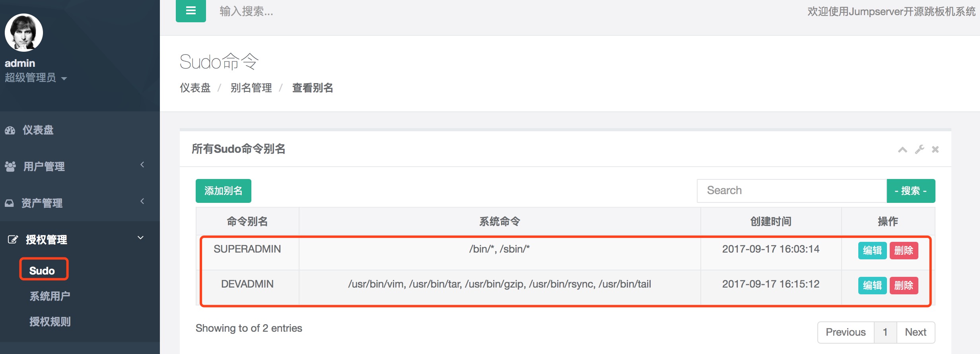Click the Search input field
This screenshot has height=354, width=980.
[791, 191]
